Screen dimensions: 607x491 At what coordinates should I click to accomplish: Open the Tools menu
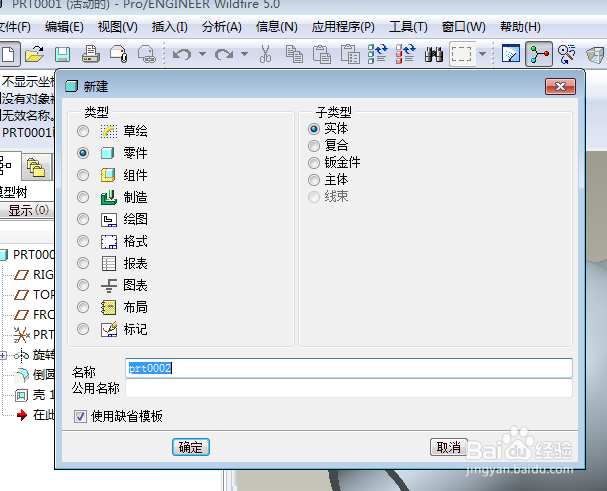(x=408, y=27)
